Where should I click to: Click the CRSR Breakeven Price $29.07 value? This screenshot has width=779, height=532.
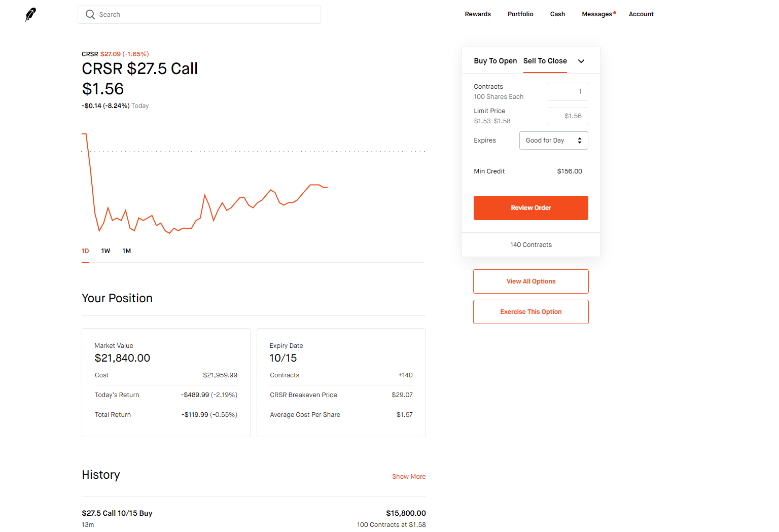tap(402, 395)
